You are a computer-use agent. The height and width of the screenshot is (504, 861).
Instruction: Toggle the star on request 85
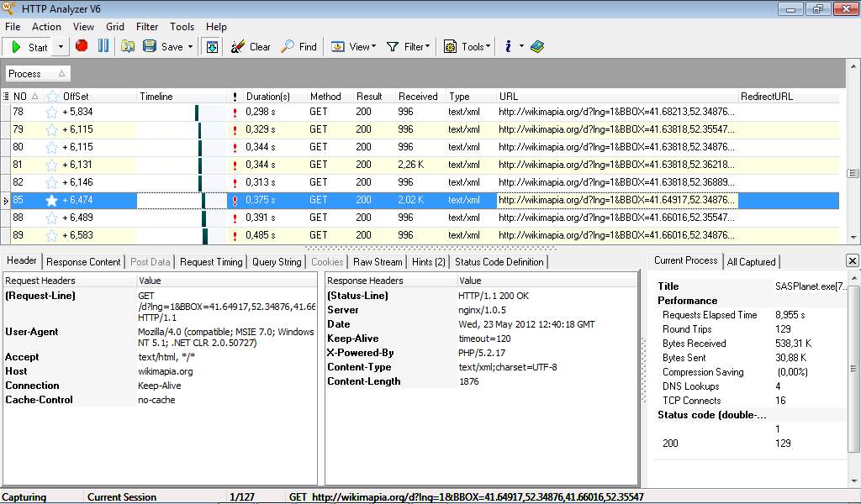pos(51,200)
